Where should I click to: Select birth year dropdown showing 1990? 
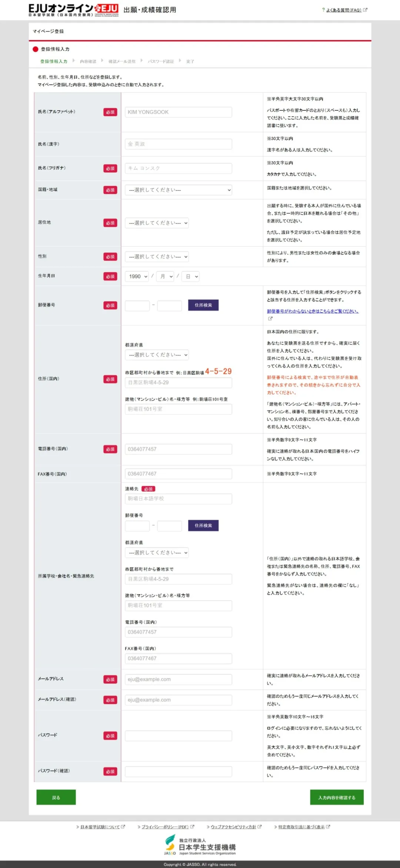(x=137, y=276)
